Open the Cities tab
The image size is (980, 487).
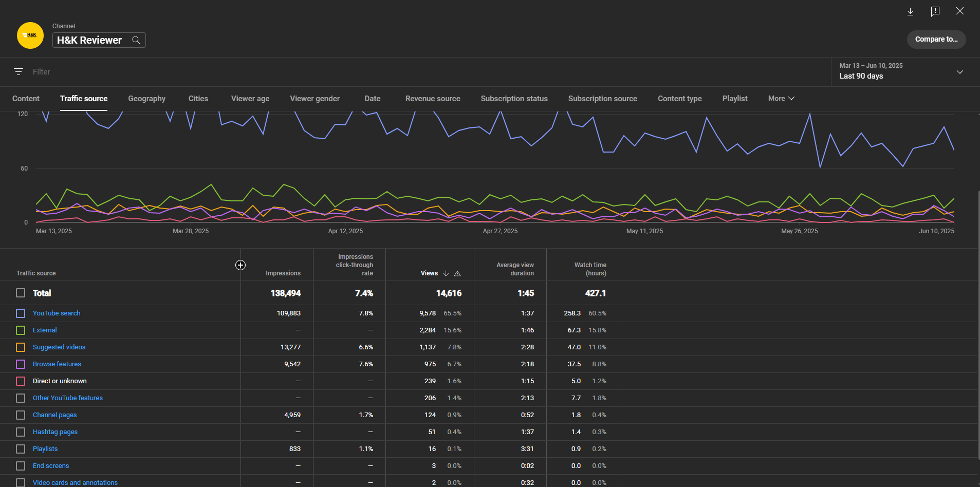pyautogui.click(x=198, y=99)
